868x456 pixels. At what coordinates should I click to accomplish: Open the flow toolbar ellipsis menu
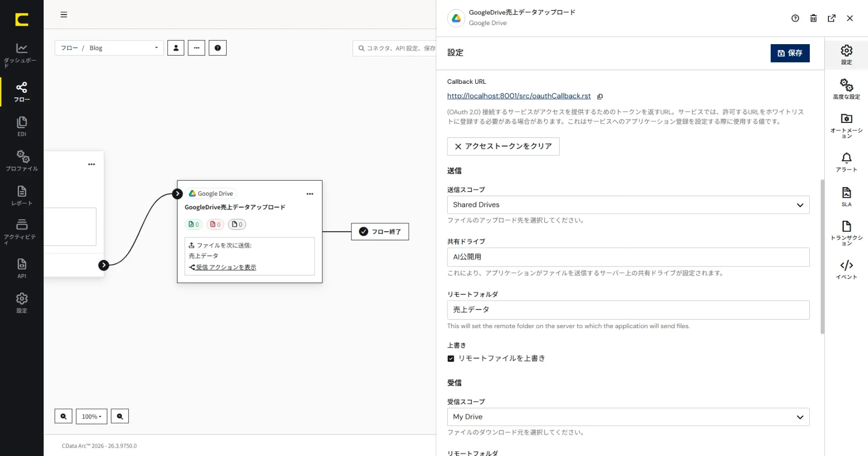tap(197, 48)
